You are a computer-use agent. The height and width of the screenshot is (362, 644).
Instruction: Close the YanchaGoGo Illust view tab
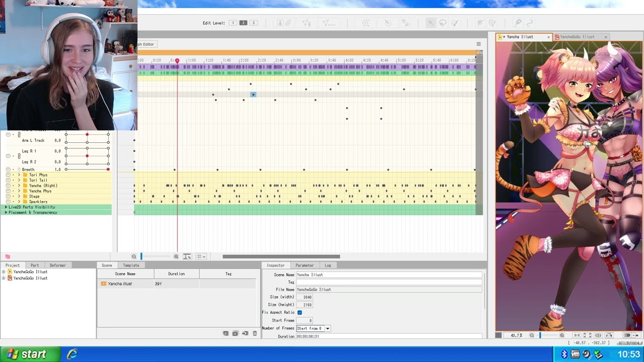(x=605, y=37)
